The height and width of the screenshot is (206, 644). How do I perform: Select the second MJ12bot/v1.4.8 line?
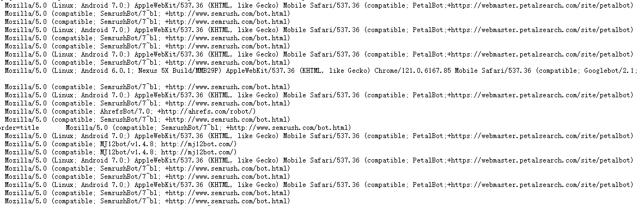pos(121,152)
